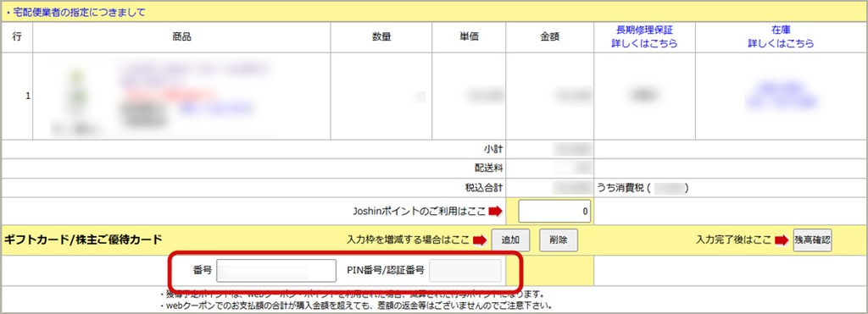
Task: Click the 追加 button
Action: [510, 240]
